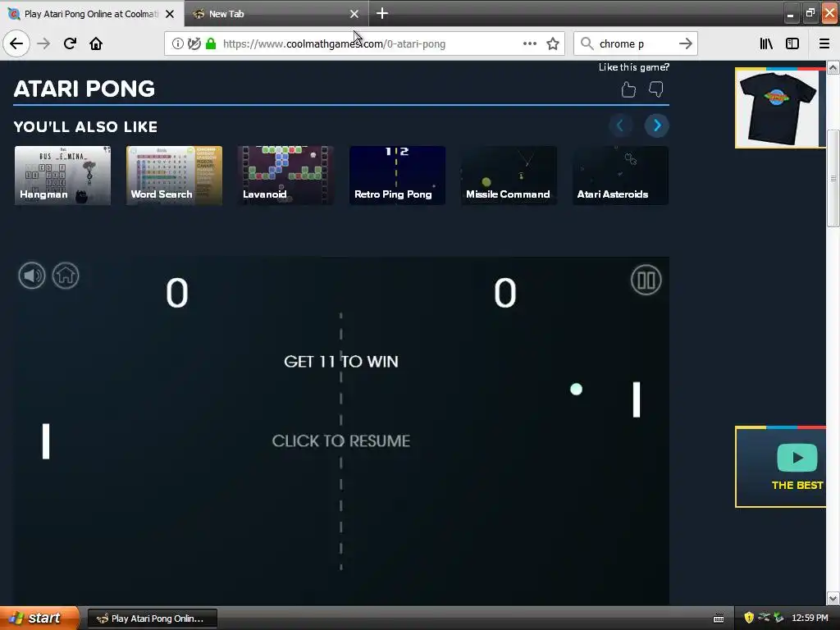This screenshot has width=840, height=630.
Task: Go to the browser home page
Action: [x=96, y=43]
